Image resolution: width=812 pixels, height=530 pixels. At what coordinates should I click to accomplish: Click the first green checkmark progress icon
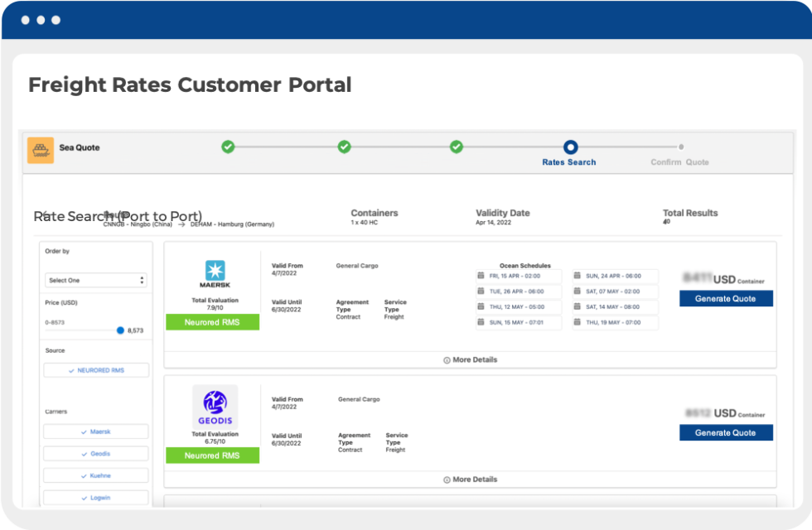click(229, 146)
